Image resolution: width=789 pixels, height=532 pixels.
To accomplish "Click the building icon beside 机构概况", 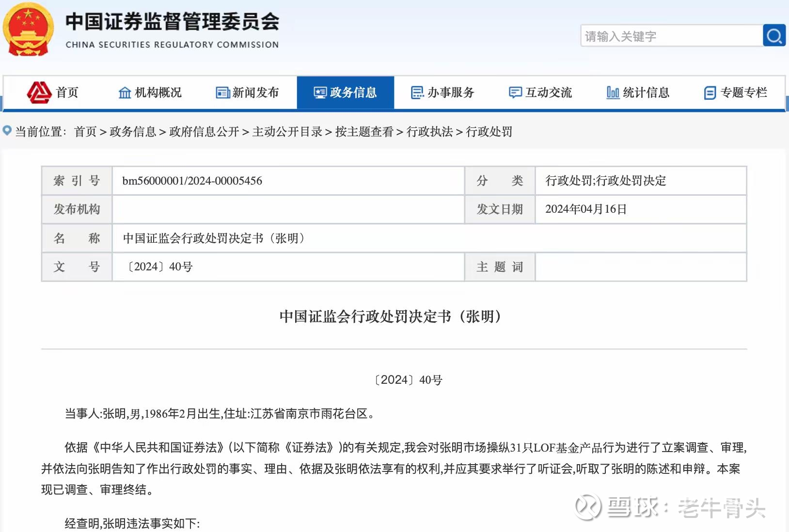I will point(124,93).
